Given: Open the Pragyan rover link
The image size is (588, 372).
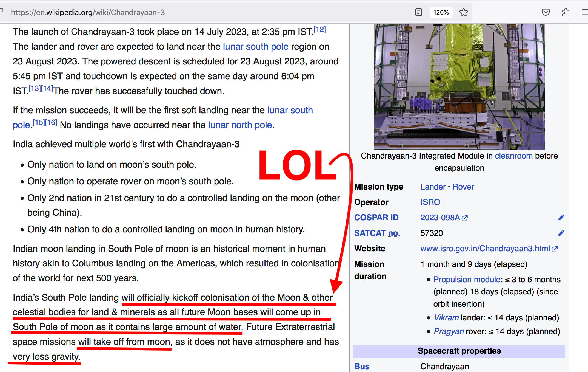Looking at the screenshot, I should (449, 331).
